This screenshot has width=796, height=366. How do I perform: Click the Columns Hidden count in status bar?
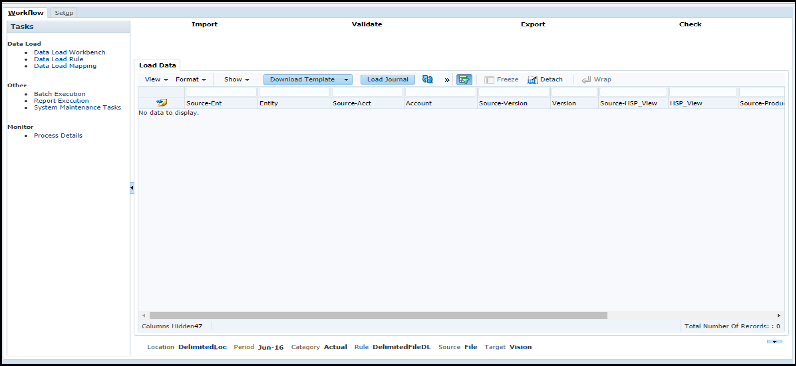tap(172, 326)
